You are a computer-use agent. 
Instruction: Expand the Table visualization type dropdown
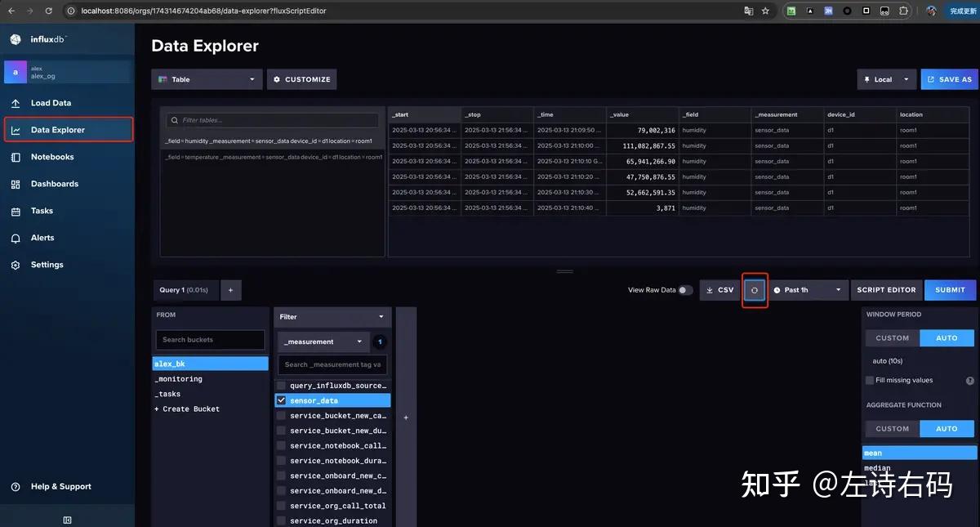pyautogui.click(x=207, y=79)
